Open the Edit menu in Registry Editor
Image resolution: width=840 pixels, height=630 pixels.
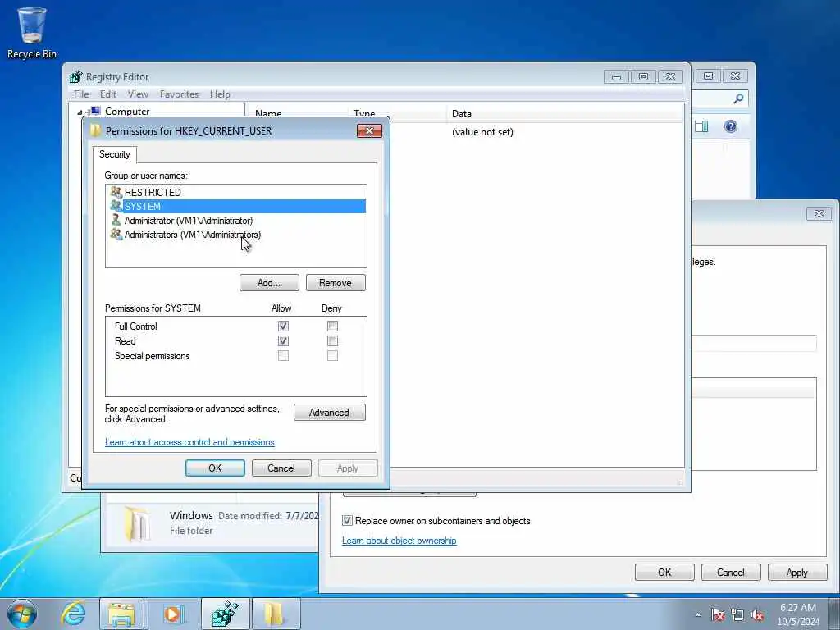(108, 94)
